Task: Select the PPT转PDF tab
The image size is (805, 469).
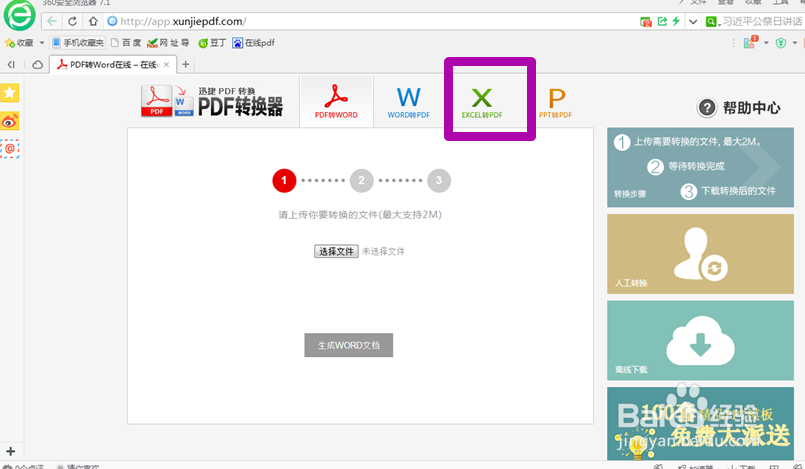Action: coord(555,102)
